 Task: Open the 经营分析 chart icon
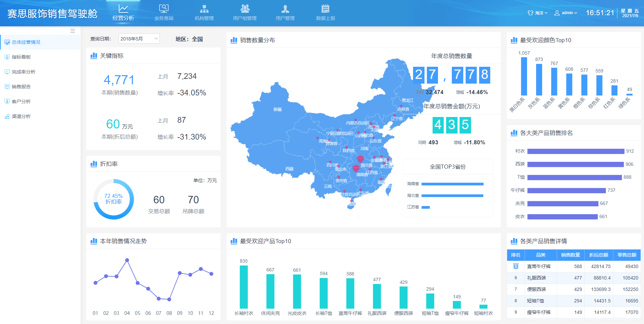[123, 9]
